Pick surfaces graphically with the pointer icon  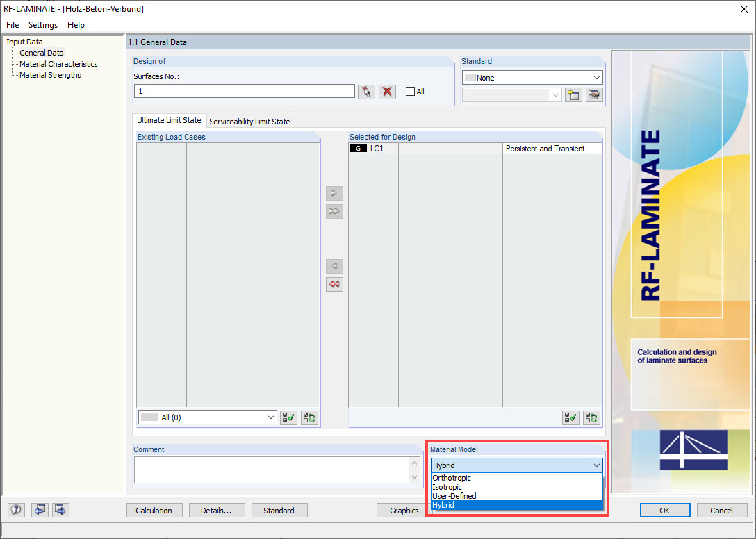point(366,92)
